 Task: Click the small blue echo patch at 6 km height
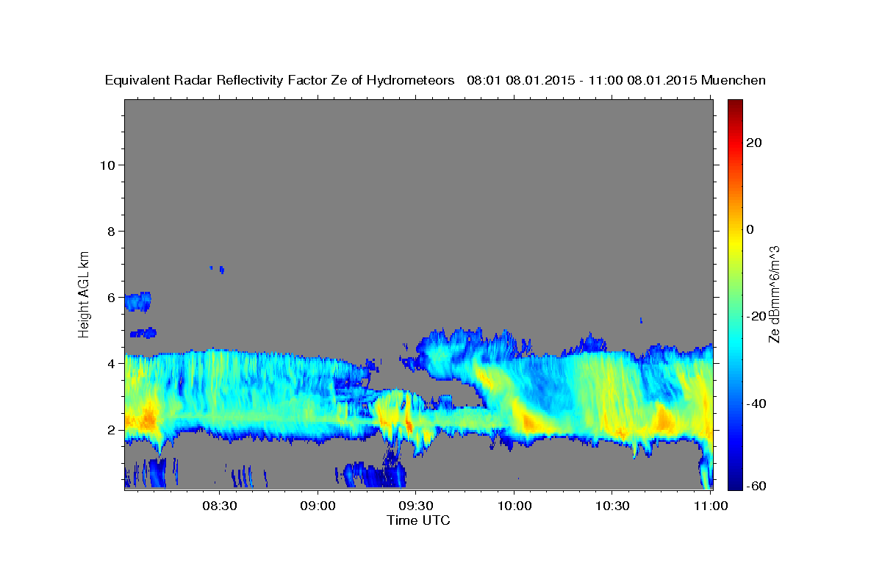pyautogui.click(x=137, y=301)
